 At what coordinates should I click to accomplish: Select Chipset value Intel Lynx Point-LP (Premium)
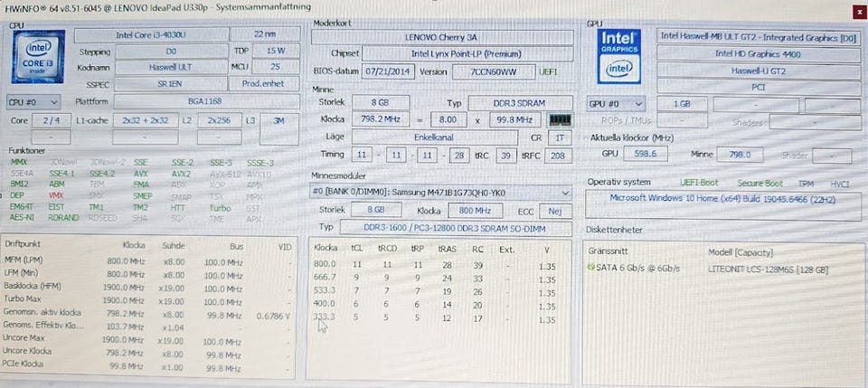coord(467,54)
